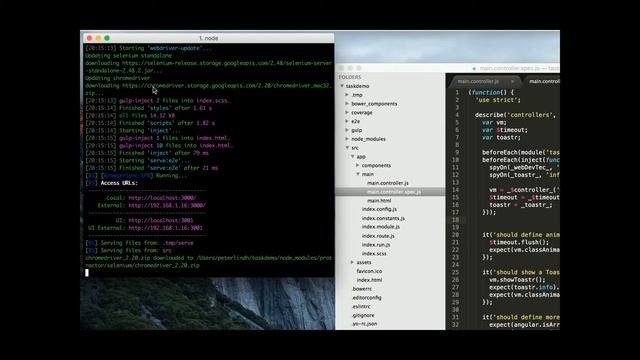640x360 pixels.
Task: Expand the e2e folder arrow
Action: tap(347, 121)
